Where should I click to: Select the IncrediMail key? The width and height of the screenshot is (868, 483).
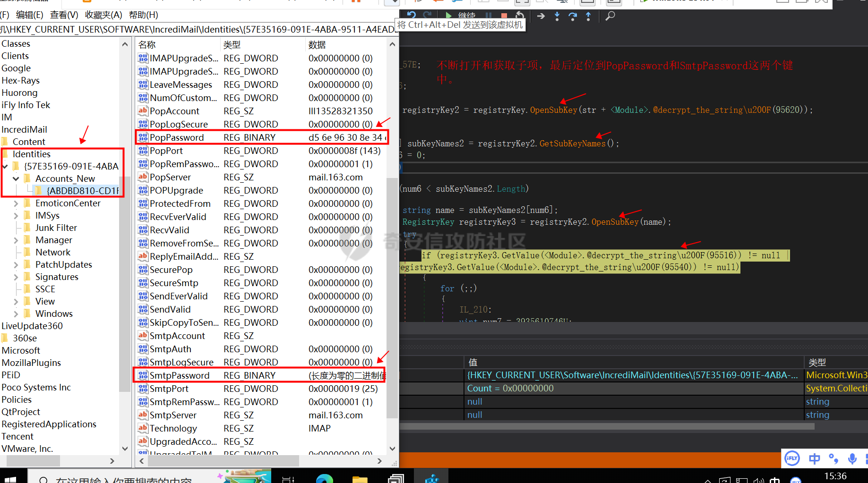(24, 129)
